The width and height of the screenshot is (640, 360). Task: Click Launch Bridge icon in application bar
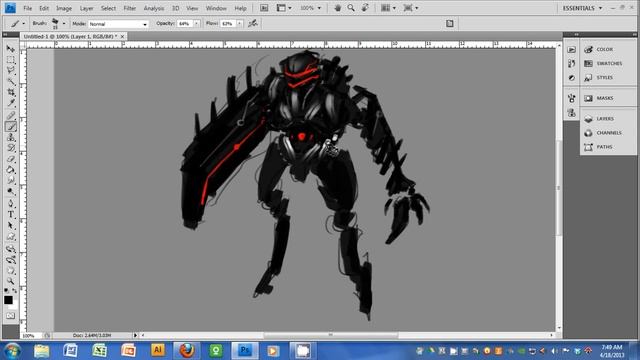pos(264,8)
